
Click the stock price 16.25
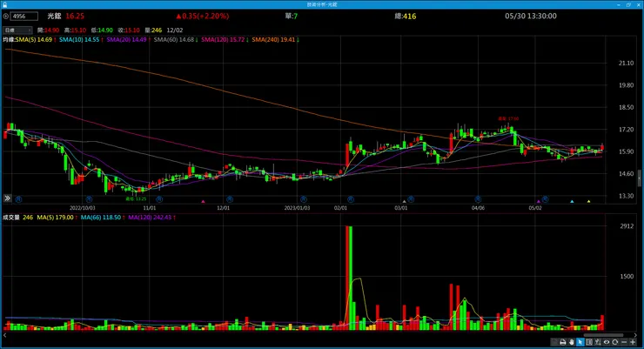click(x=75, y=16)
